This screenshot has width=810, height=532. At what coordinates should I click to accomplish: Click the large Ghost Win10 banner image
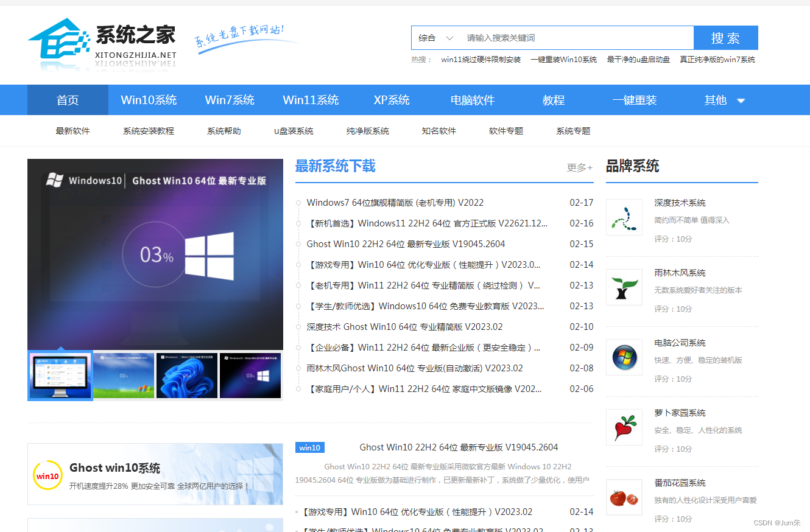(x=155, y=254)
